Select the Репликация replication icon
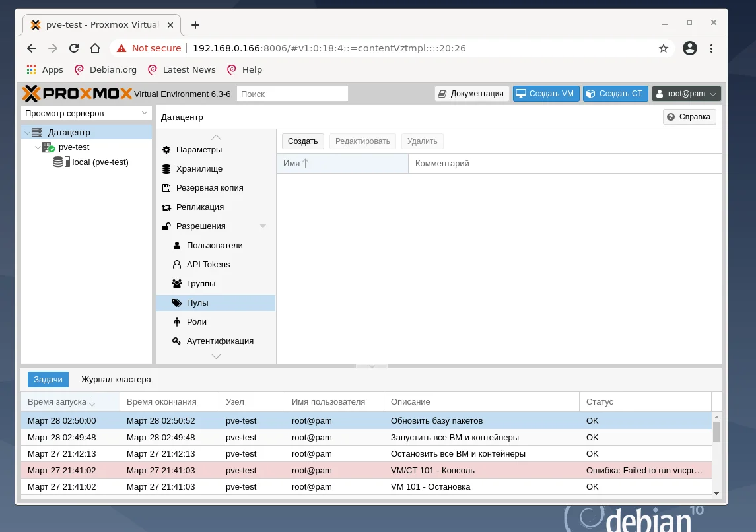This screenshot has height=532, width=756. click(199, 207)
